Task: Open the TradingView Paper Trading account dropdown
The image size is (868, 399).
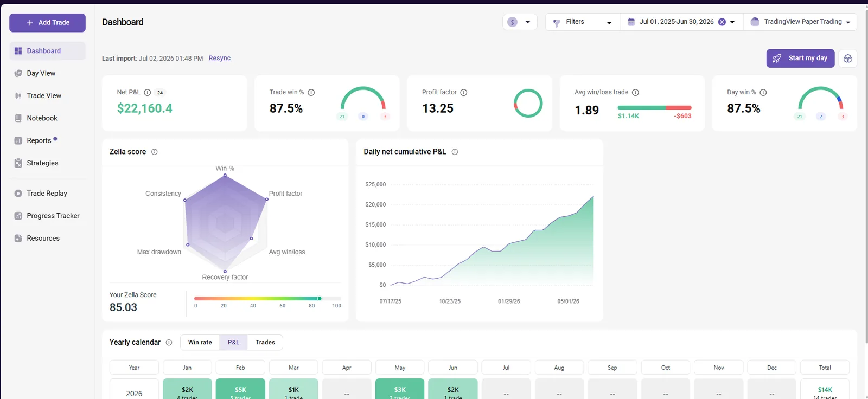Action: tap(800, 22)
